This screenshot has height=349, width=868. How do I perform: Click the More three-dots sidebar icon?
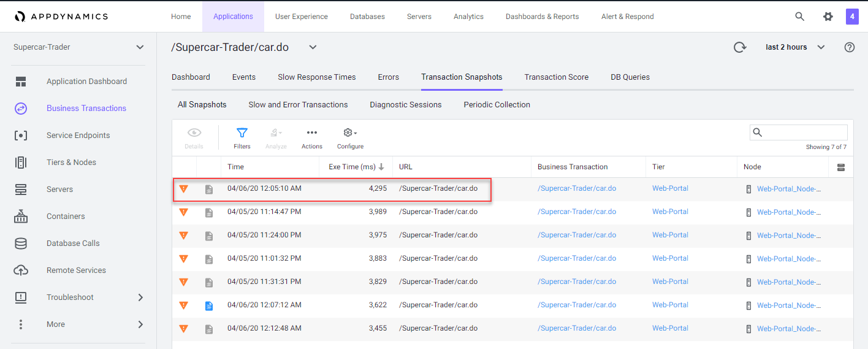[21, 324]
